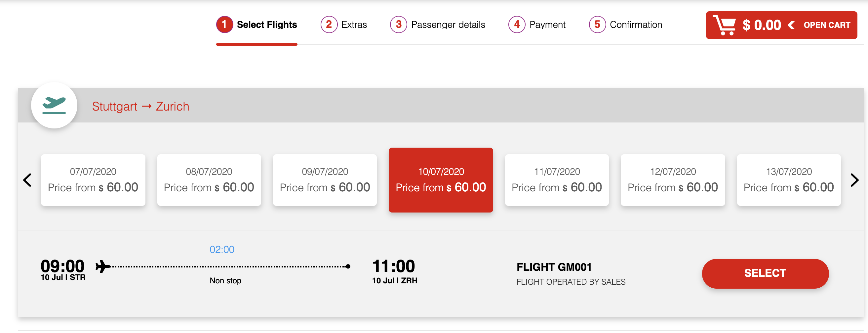Click step 2 circle next to Extras
868x333 pixels.
329,24
